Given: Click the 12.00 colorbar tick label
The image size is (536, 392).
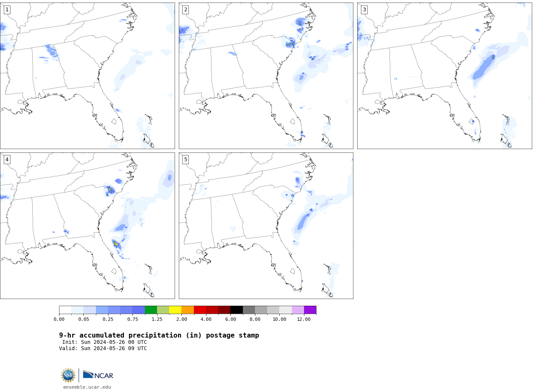Looking at the screenshot, I should (304, 319).
